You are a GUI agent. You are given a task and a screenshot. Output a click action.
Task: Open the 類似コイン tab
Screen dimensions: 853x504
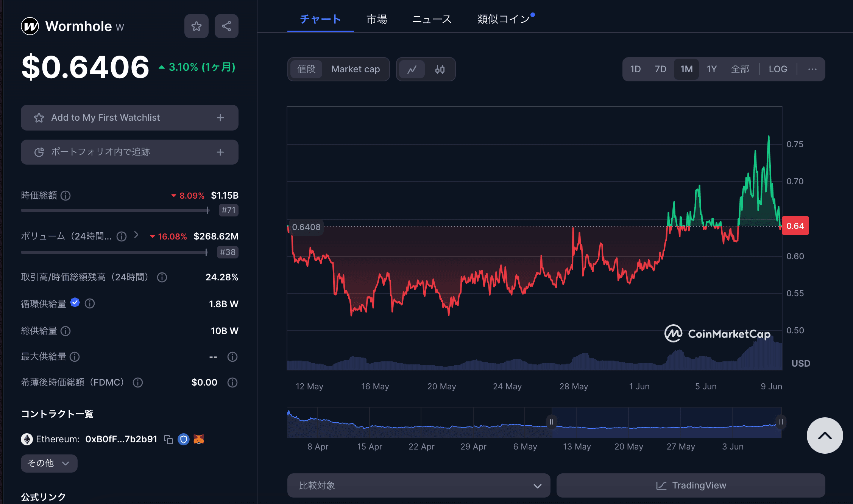[504, 19]
